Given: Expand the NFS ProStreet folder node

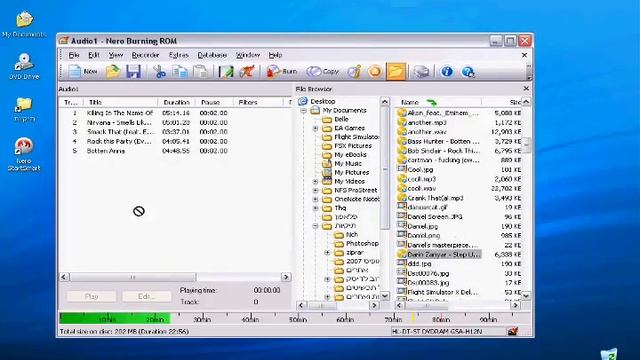Looking at the screenshot, I should 316,190.
